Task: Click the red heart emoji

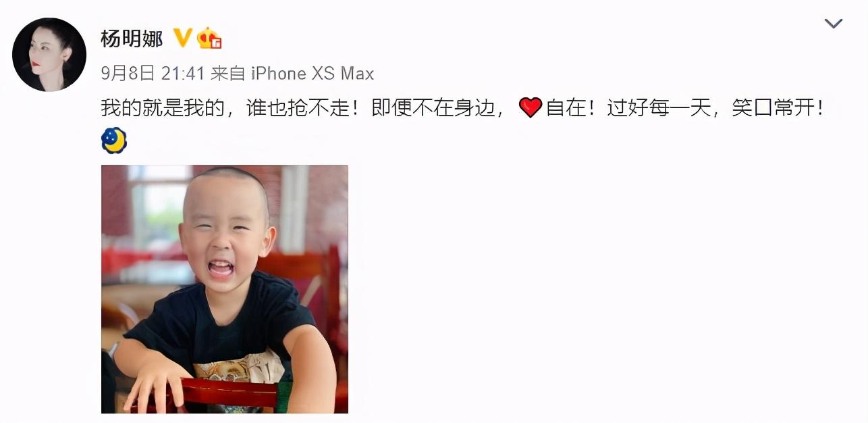Action: click(531, 107)
